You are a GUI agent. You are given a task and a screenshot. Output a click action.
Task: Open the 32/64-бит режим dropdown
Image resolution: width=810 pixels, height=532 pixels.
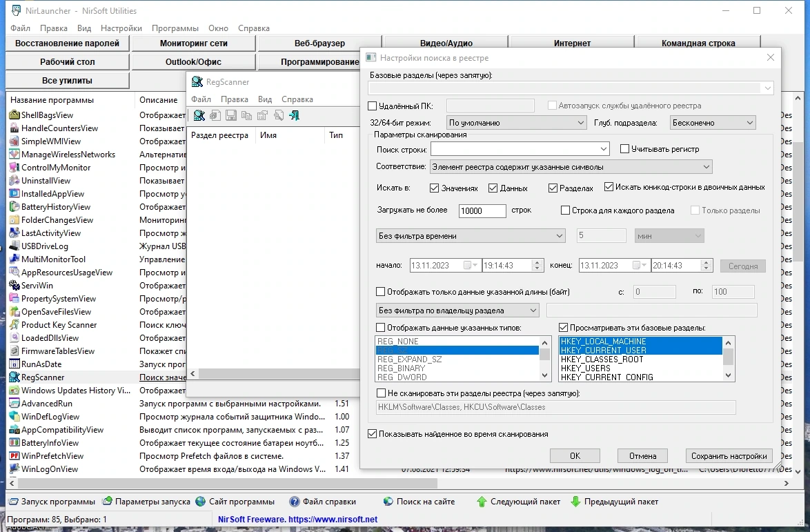tap(517, 123)
